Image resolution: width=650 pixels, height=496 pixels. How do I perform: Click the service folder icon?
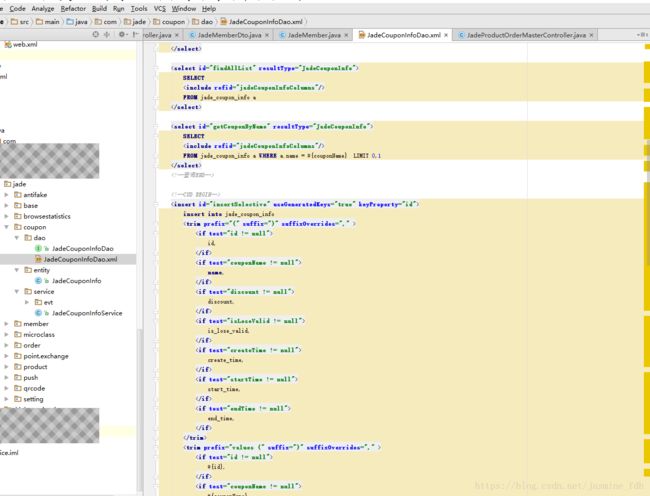click(x=28, y=292)
